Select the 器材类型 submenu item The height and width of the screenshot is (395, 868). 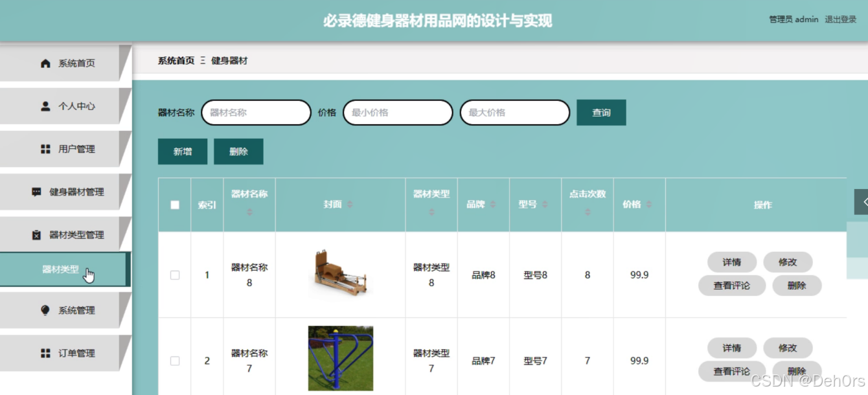point(65,269)
